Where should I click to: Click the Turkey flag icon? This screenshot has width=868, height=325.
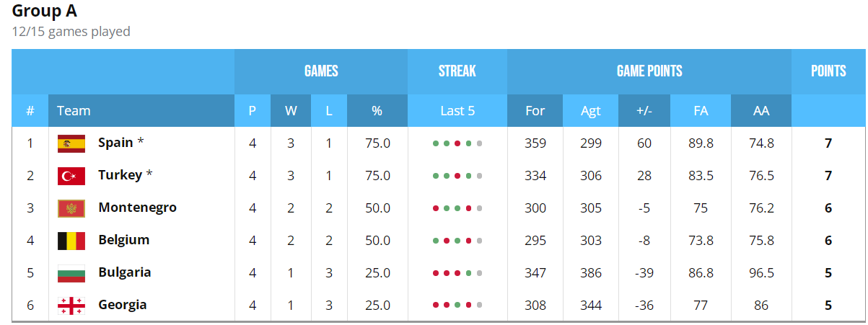71,176
